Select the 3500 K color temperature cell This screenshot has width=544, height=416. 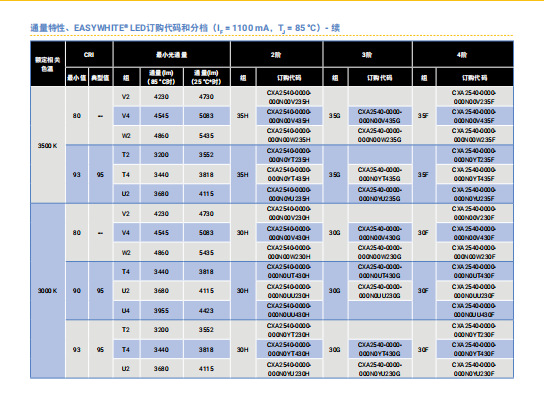(47, 146)
